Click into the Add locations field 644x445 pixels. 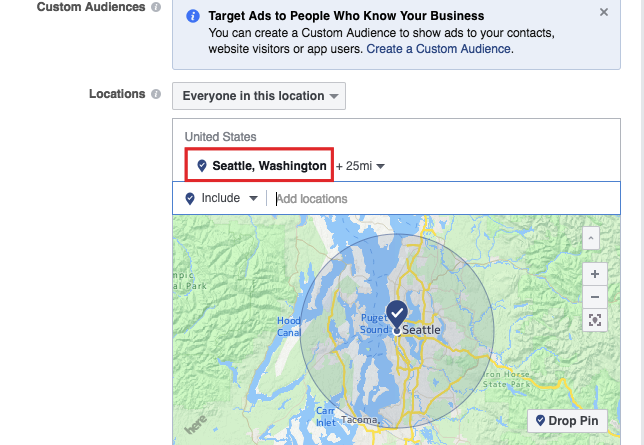[444, 199]
